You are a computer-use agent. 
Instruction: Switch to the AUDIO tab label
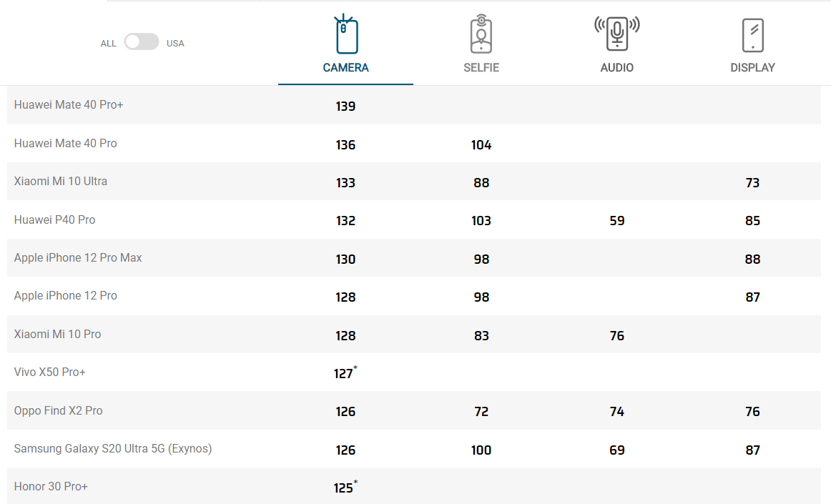click(x=617, y=68)
